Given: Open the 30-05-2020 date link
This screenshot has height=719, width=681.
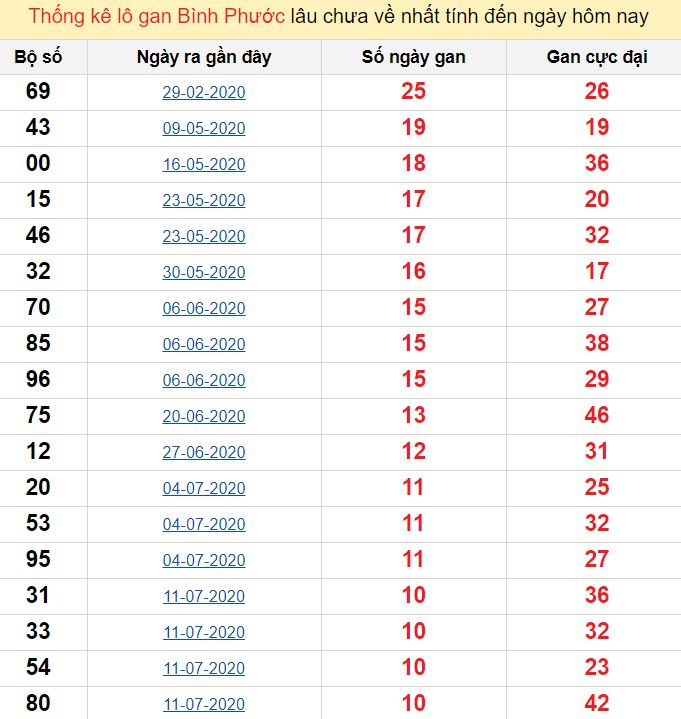Looking at the screenshot, I should [x=204, y=272].
